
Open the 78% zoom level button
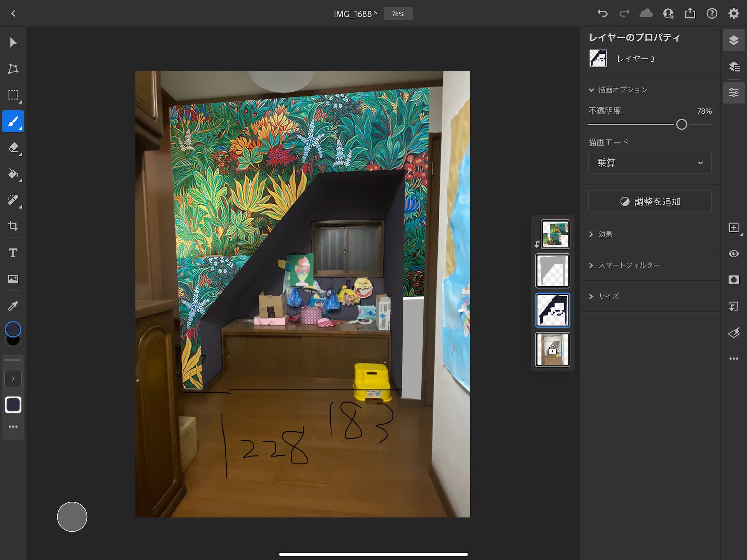coord(398,14)
